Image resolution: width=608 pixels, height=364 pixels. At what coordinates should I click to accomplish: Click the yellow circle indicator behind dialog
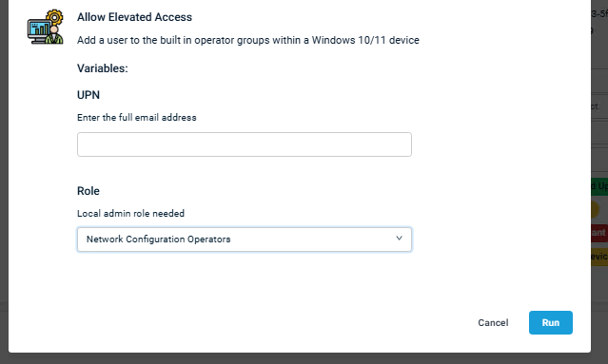tap(596, 209)
